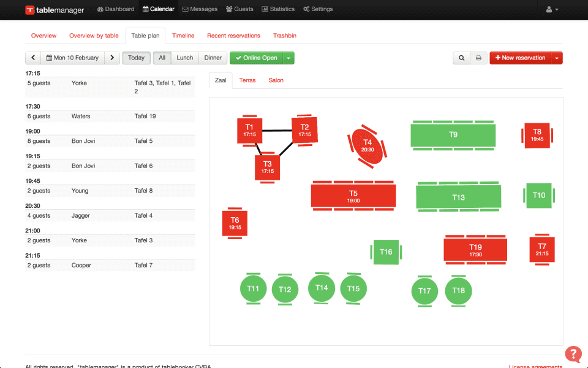Click the tablemanager logo
588x368 pixels.
pos(55,10)
